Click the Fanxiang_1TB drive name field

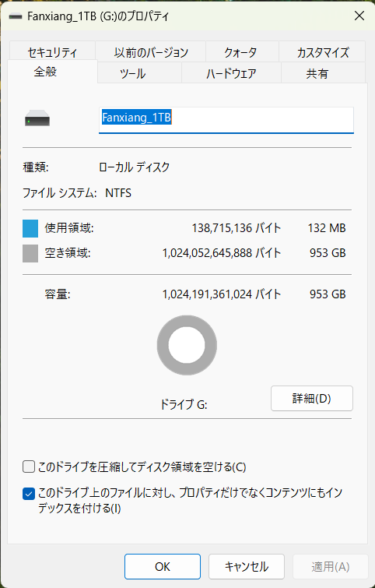tap(226, 120)
